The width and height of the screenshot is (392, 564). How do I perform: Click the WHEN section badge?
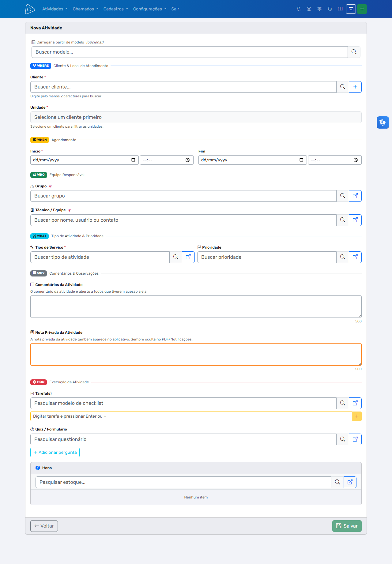pyautogui.click(x=40, y=140)
